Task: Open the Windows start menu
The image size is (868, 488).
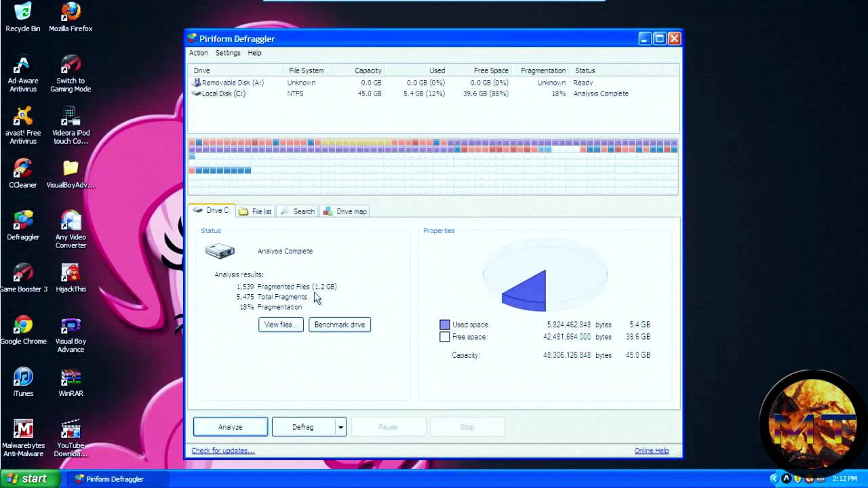Action: tap(30, 479)
